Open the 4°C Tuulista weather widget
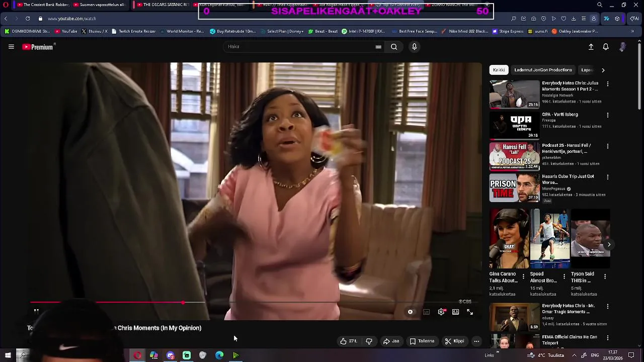The width and height of the screenshot is (644, 362). 546,355
